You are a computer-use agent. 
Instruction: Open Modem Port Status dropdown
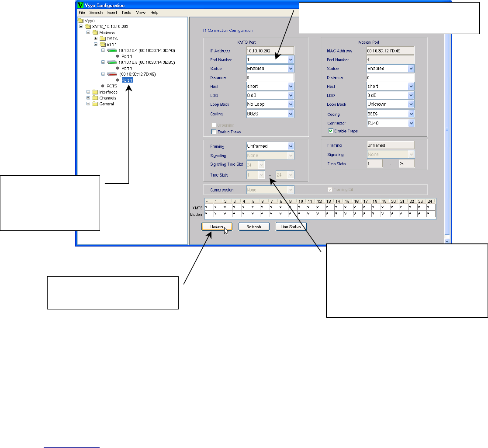click(x=411, y=69)
